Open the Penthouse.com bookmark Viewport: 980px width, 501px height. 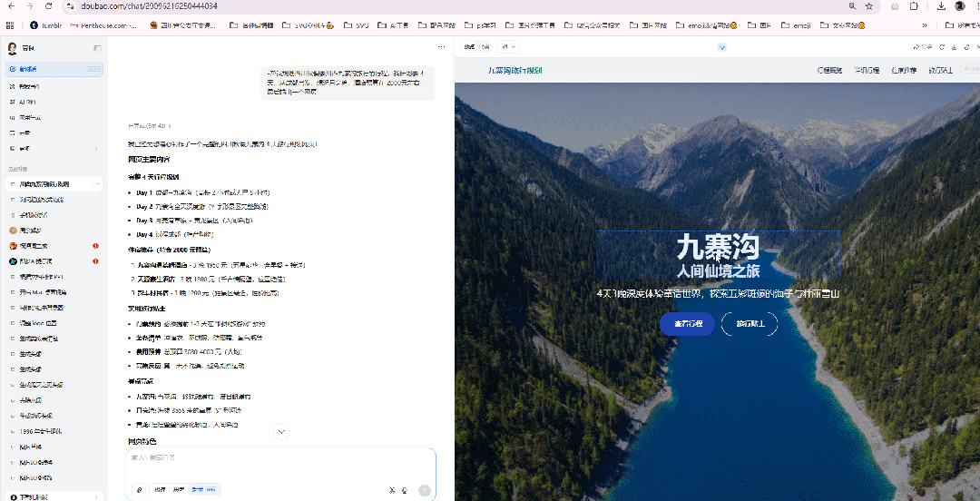click(104, 25)
